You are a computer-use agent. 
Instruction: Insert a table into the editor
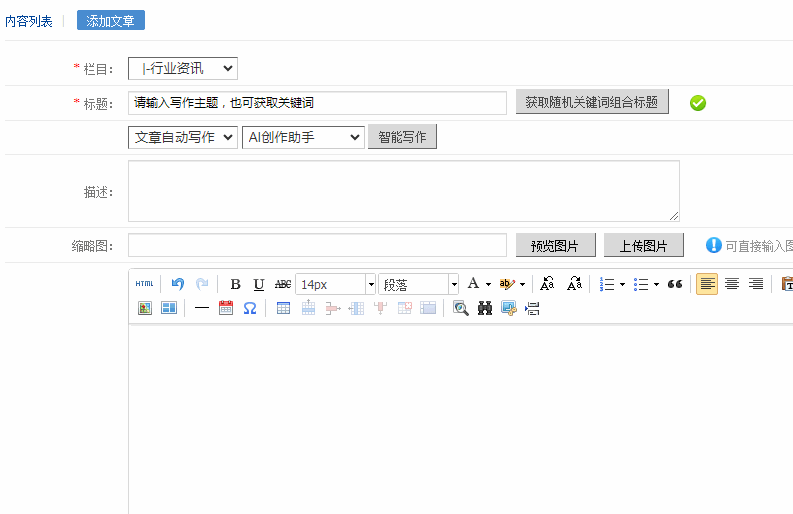point(283,308)
